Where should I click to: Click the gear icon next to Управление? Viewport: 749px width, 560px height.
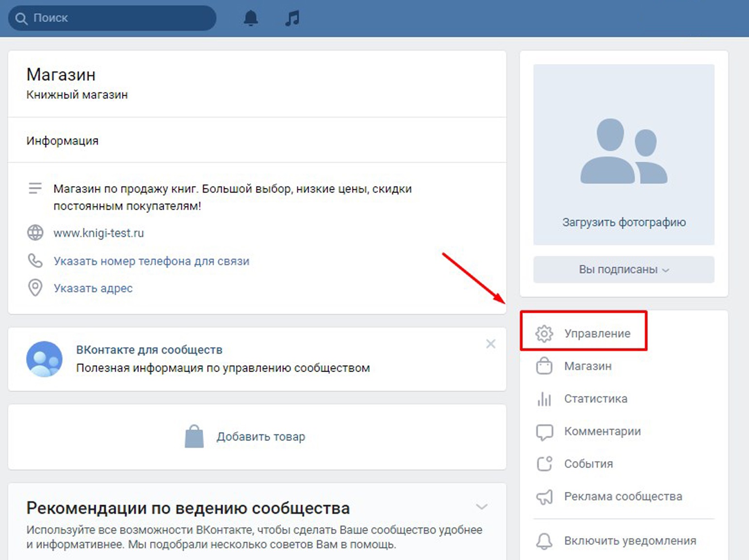tap(544, 334)
